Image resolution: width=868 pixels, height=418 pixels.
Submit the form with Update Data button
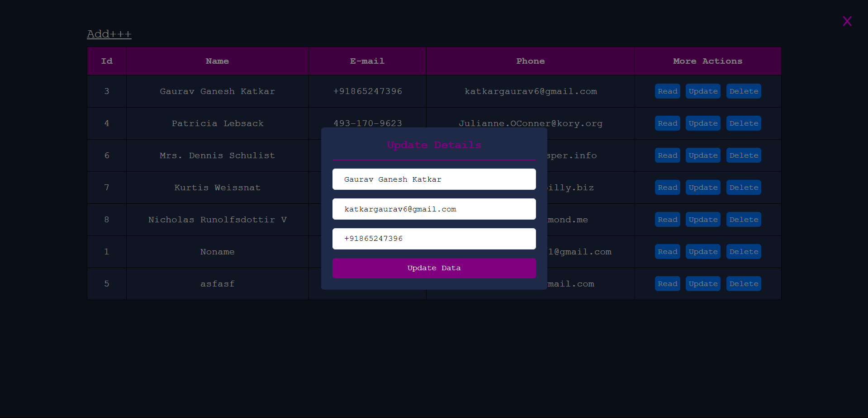[434, 268]
